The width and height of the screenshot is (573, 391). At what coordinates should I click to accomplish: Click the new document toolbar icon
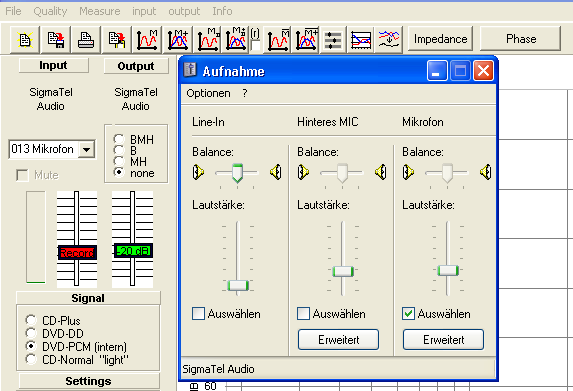pos(25,39)
